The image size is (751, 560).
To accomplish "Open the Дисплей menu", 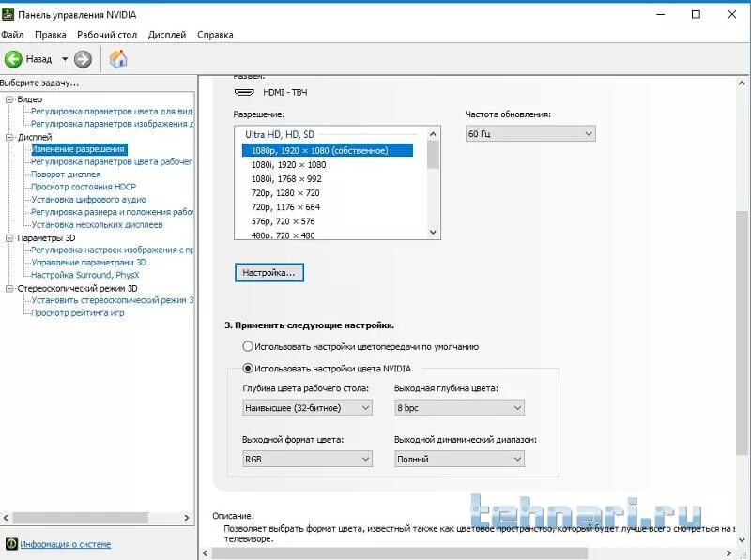I will pyautogui.click(x=167, y=35).
